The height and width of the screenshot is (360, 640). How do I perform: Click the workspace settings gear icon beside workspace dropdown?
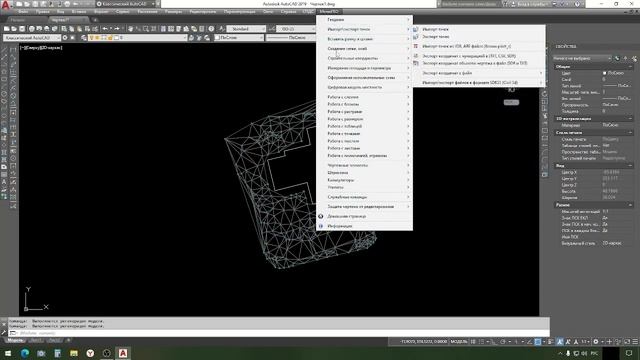[x=65, y=38]
